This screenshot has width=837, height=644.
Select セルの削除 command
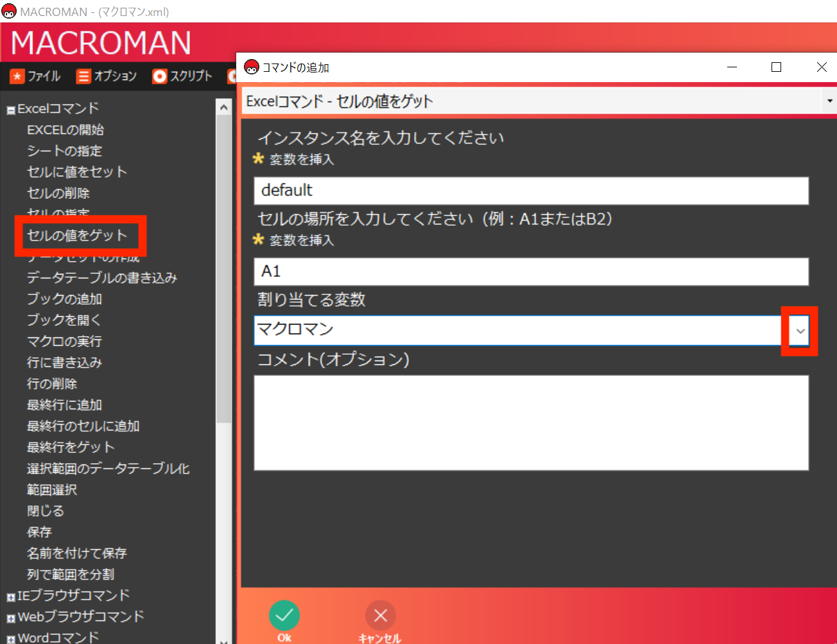[58, 193]
